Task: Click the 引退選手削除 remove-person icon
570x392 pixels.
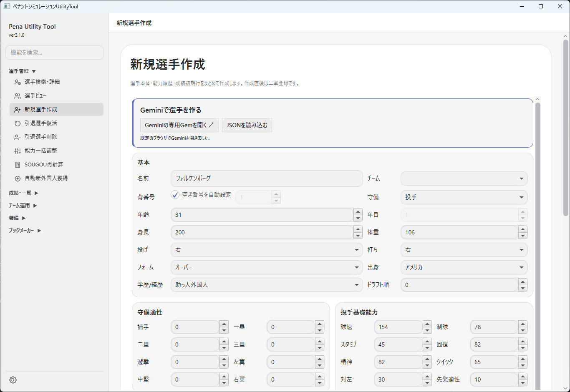Action: [x=18, y=137]
